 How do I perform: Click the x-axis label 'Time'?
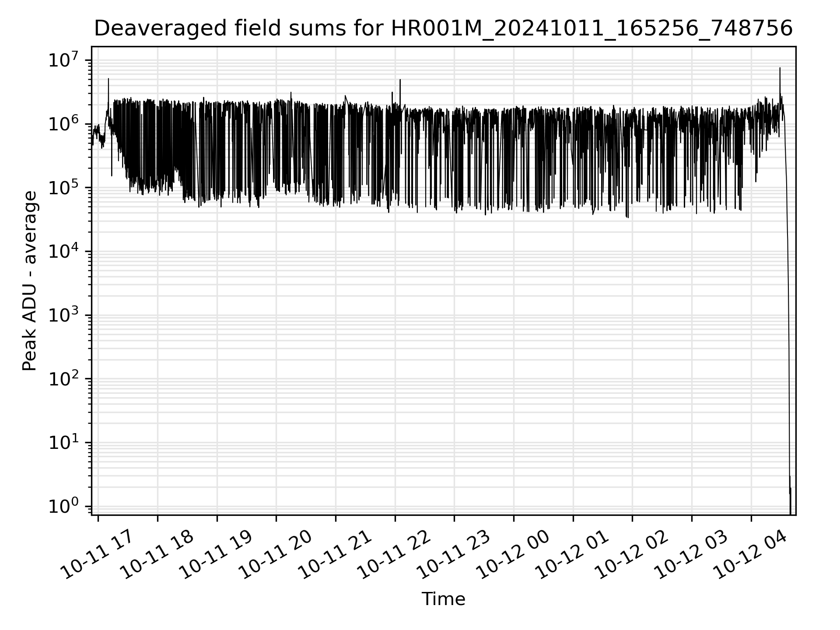[x=443, y=599]
